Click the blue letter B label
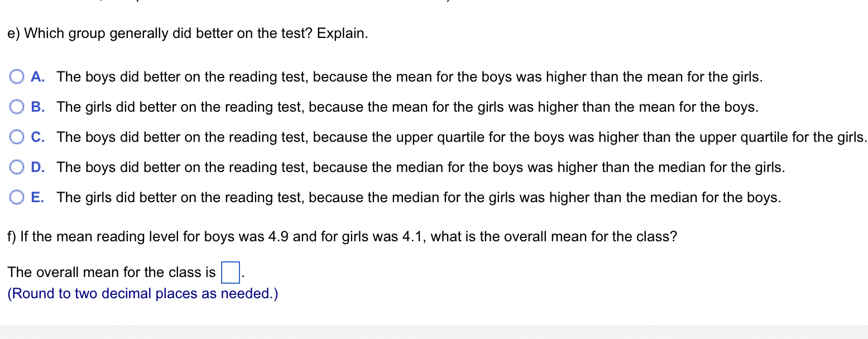This screenshot has height=339, width=868. (x=36, y=107)
